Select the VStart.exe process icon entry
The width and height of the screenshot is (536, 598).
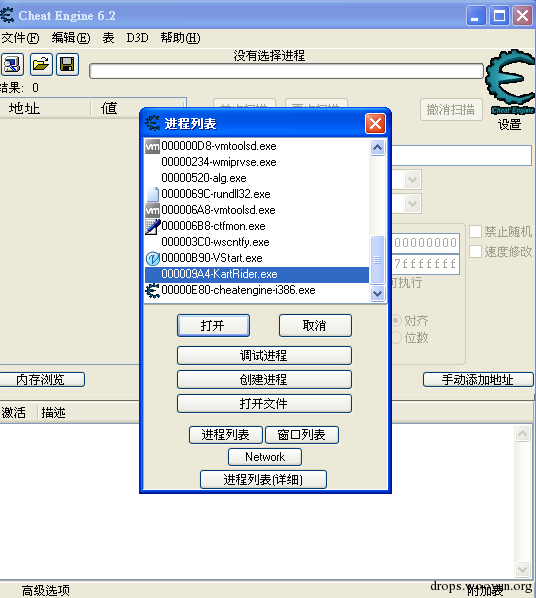click(x=153, y=259)
